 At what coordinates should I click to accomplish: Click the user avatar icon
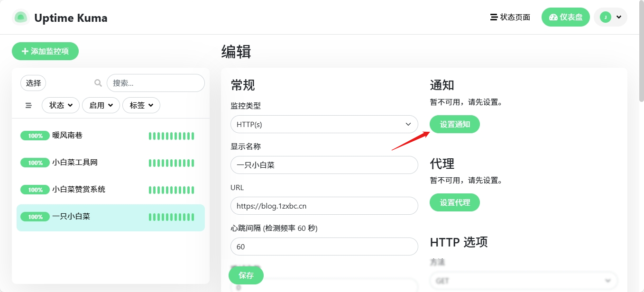tap(605, 17)
